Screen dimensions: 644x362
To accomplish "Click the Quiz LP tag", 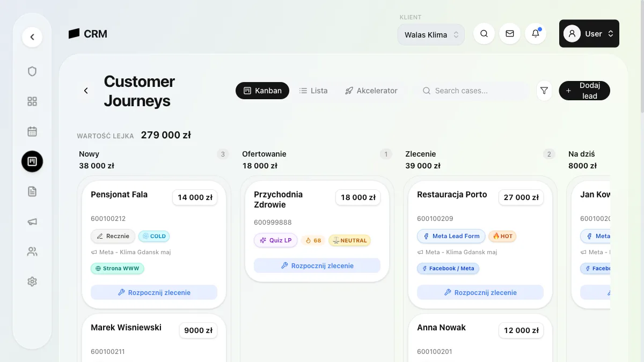I will [276, 240].
